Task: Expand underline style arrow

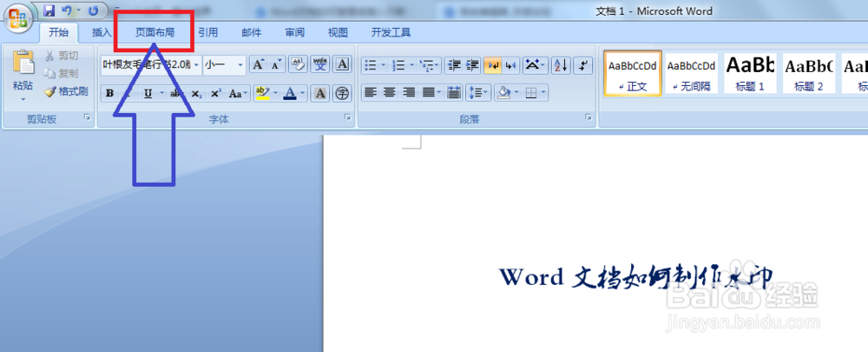Action: (161, 94)
